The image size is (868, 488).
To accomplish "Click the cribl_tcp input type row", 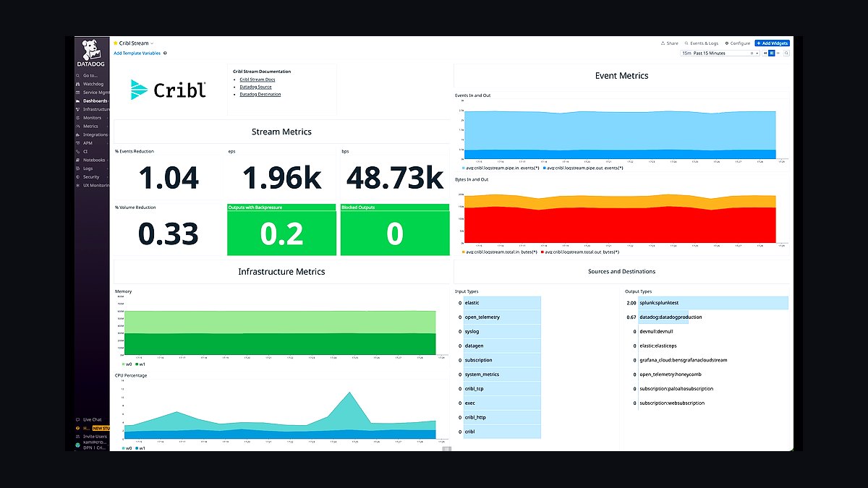I will [499, 389].
